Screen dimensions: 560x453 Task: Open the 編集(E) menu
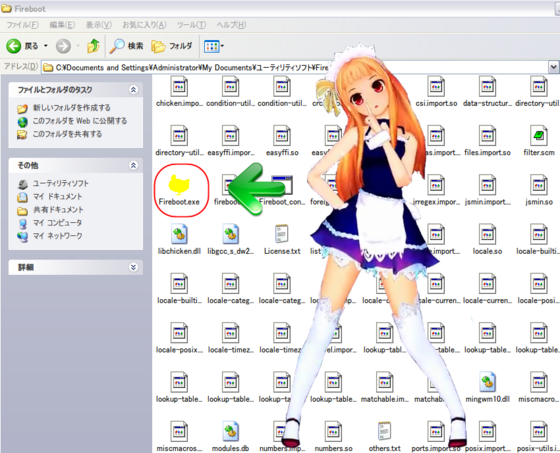pyautogui.click(x=62, y=25)
